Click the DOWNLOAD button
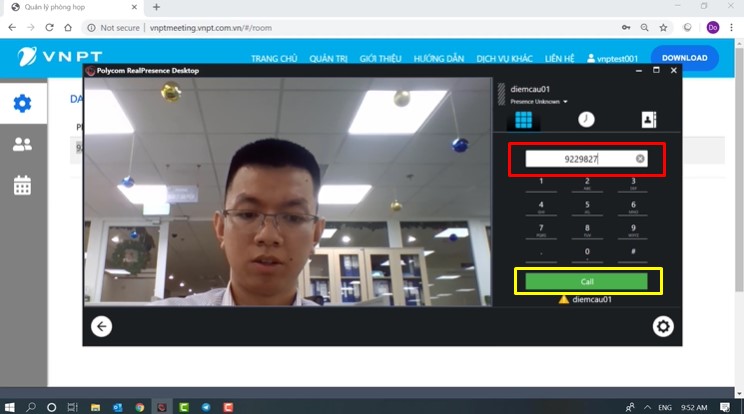744x414 pixels. tap(685, 58)
